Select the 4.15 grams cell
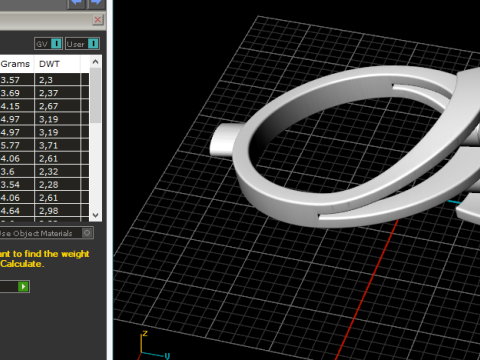Image resolution: width=480 pixels, height=360 pixels. point(17,106)
